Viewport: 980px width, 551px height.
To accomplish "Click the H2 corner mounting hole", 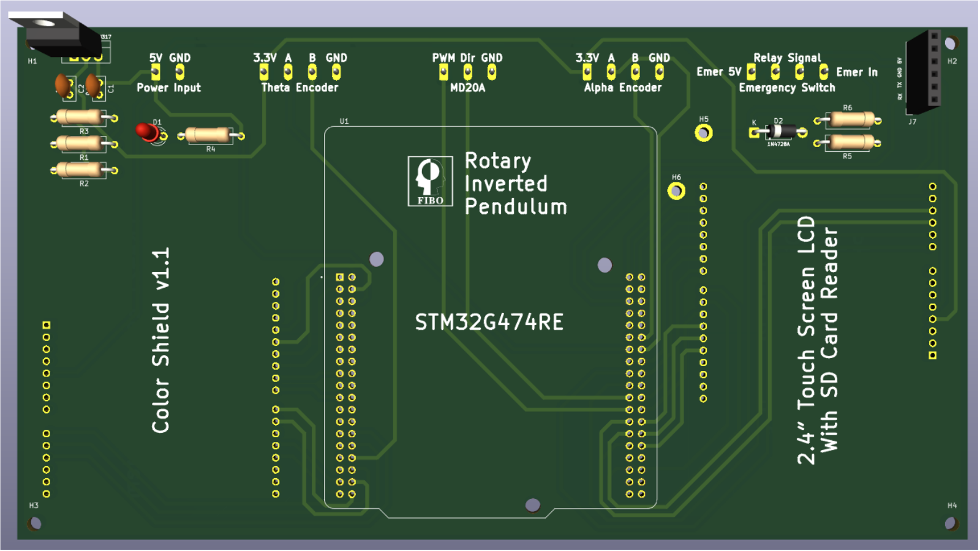I will tap(951, 43).
